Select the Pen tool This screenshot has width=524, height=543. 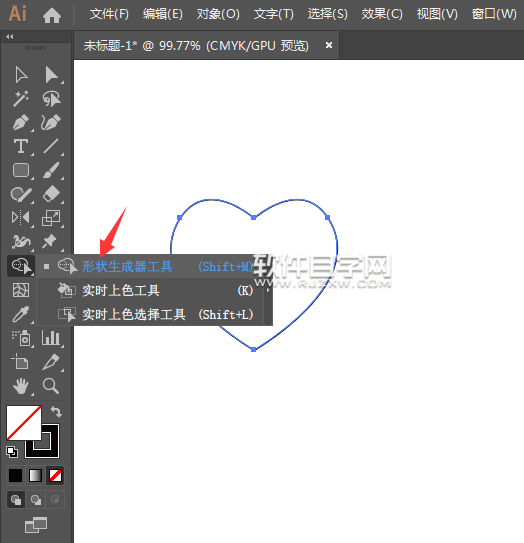[x=21, y=123]
